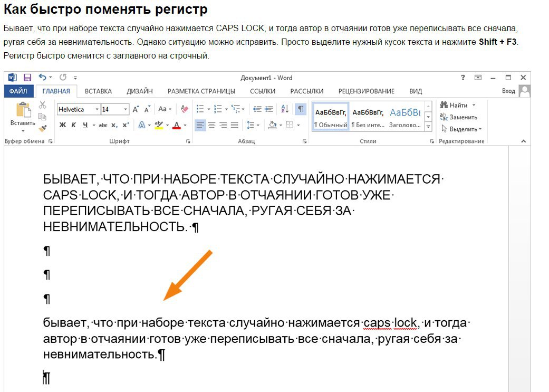Toggle strikethrough abc formatting
Viewport: 549px width, 392px height.
[103, 125]
